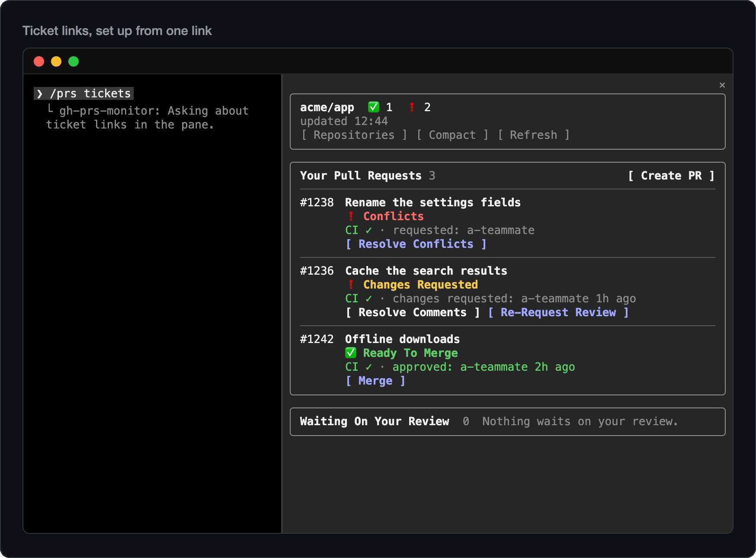756x558 pixels.
Task: Resolve Conflicts on PR #1238
Action: (416, 244)
